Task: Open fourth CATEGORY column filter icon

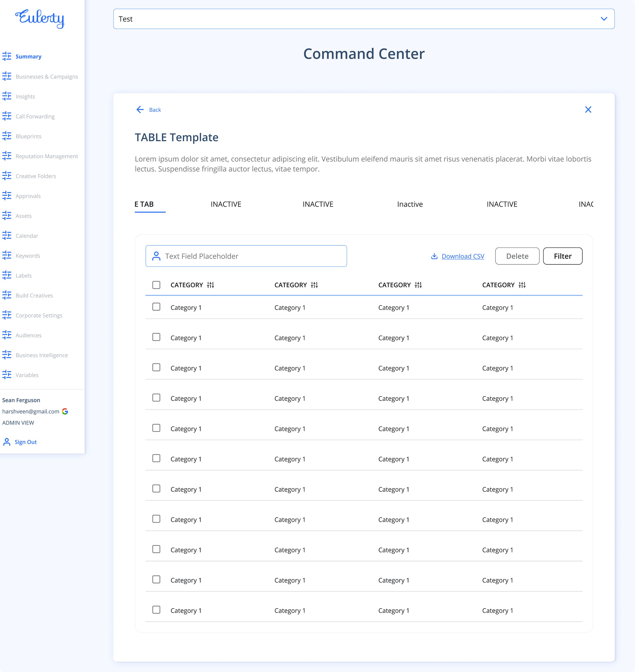Action: point(522,285)
